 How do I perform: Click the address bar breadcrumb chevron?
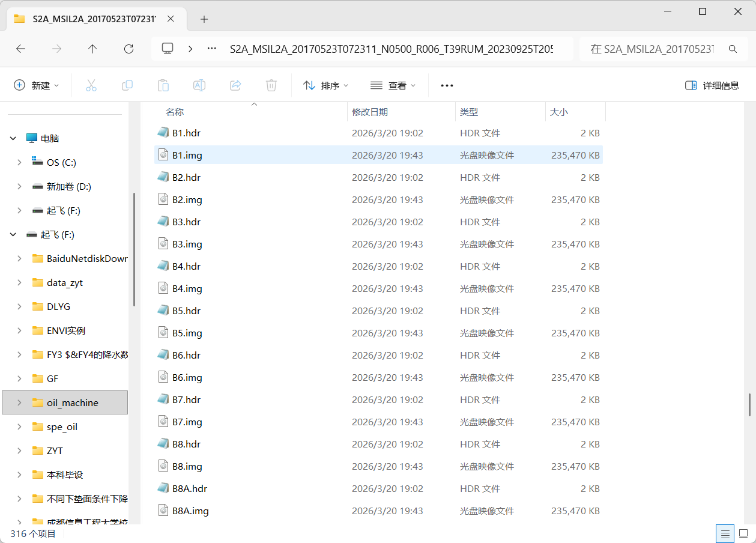tap(190, 49)
